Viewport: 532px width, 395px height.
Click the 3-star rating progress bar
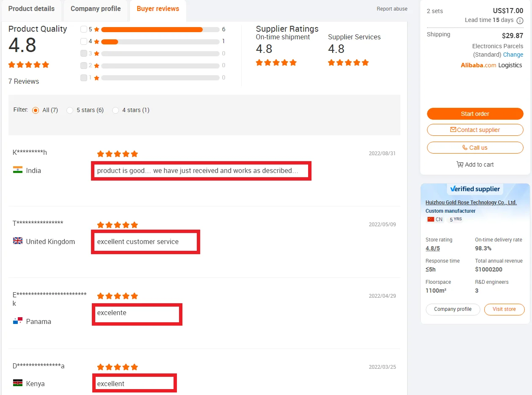160,53
